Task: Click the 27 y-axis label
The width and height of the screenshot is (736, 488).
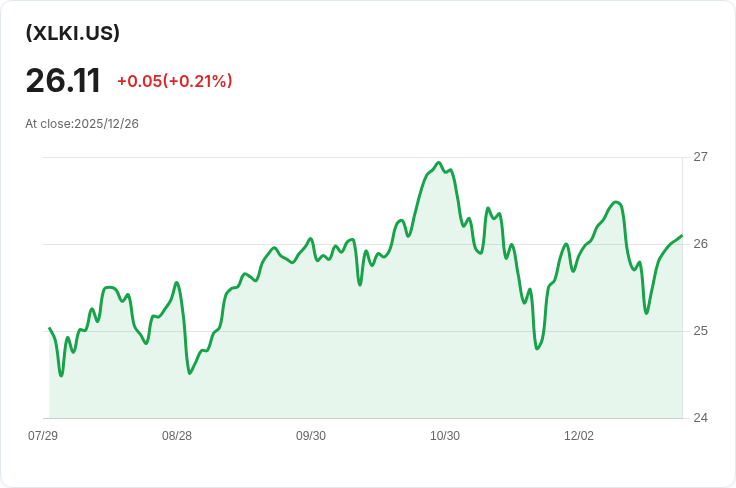Action: point(700,157)
